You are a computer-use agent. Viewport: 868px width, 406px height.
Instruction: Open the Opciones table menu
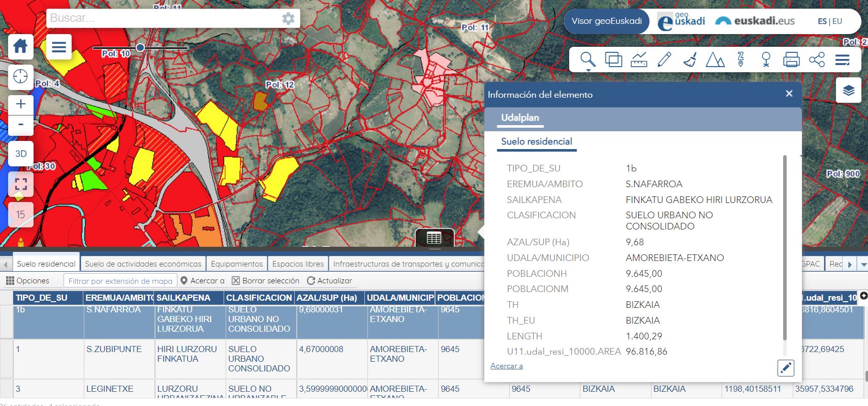click(27, 281)
